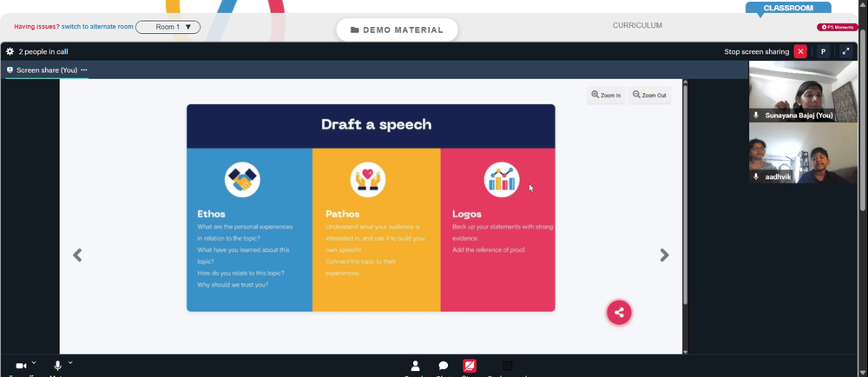Click the PS Moments badge
This screenshot has height=377, width=868.
tap(838, 27)
